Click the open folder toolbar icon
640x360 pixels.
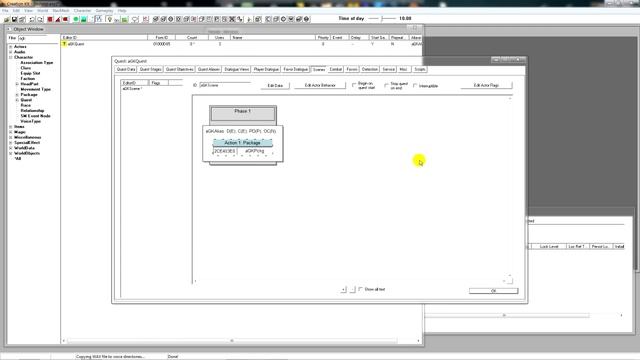click(7, 19)
